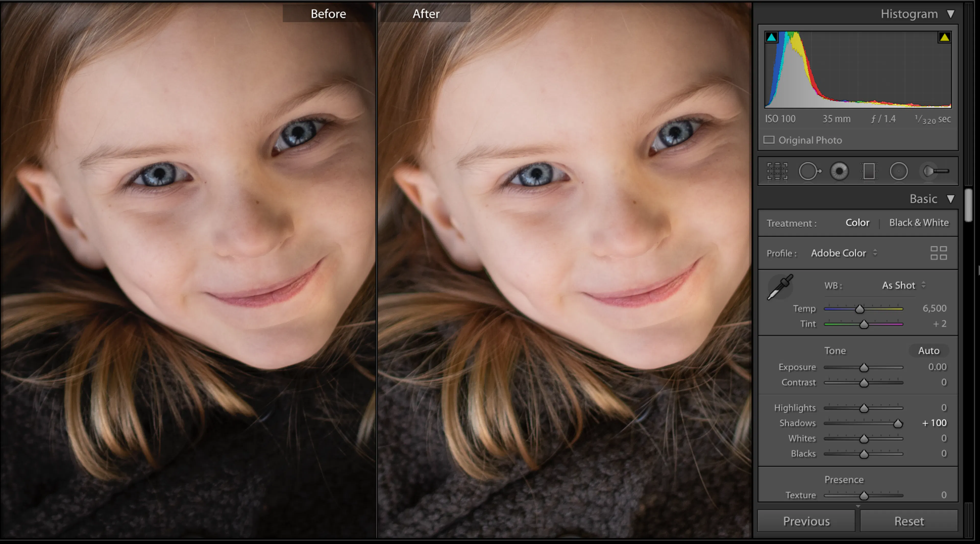Toggle shadow clipping indicator in histogram
The height and width of the screenshot is (544, 980).
pos(771,37)
